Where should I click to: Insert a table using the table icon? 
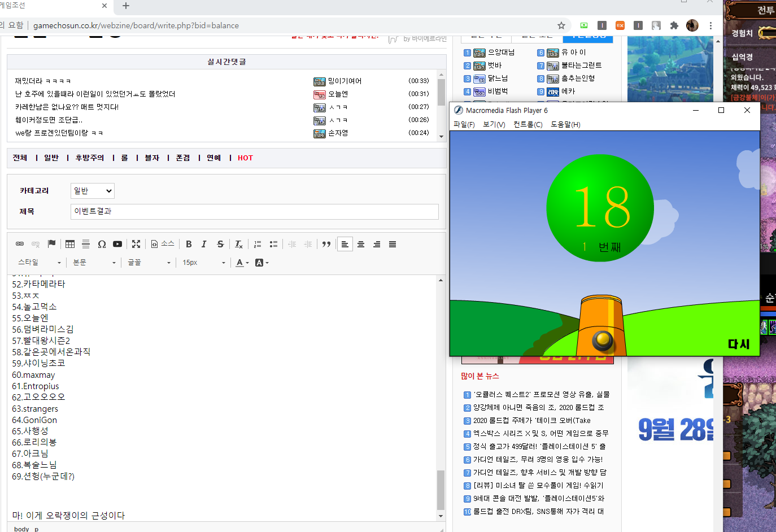[x=70, y=244]
